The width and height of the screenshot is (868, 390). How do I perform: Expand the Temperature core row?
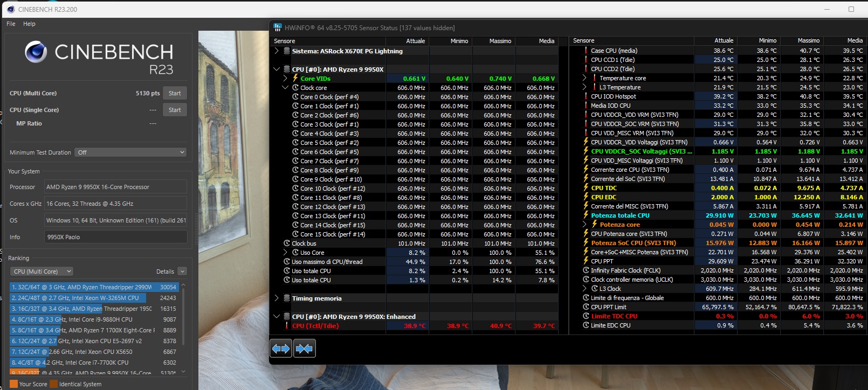[584, 78]
